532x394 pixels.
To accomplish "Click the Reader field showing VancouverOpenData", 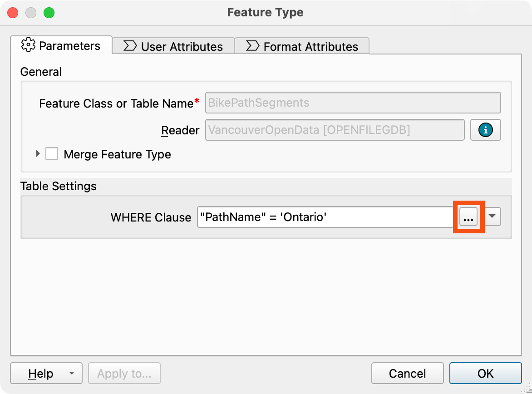I will click(x=335, y=130).
